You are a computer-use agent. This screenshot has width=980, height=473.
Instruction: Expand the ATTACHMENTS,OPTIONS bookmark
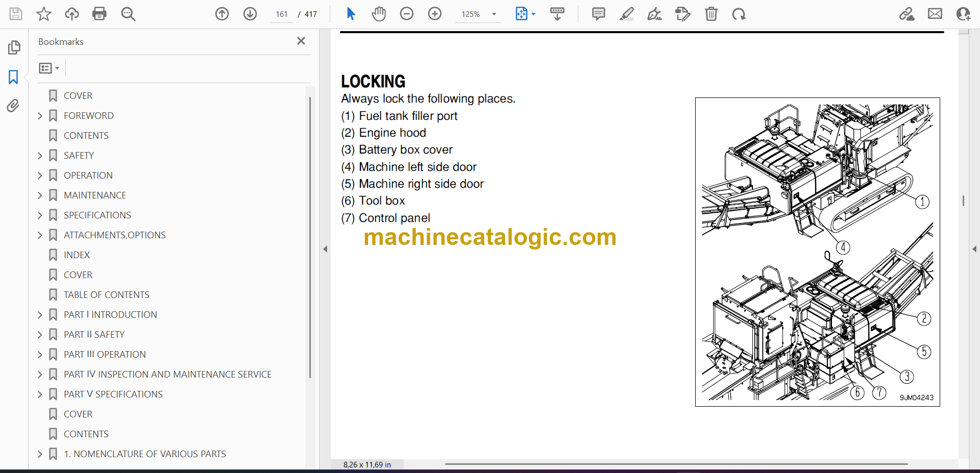[40, 235]
